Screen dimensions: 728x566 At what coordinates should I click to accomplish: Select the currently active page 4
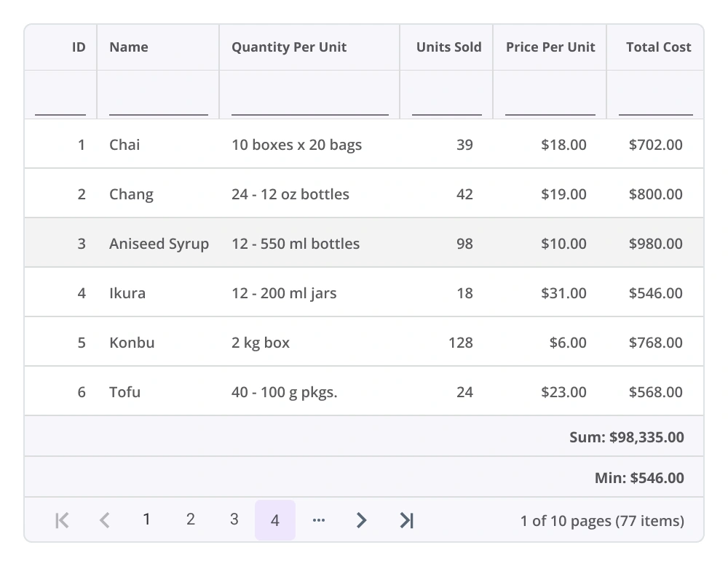(x=275, y=520)
